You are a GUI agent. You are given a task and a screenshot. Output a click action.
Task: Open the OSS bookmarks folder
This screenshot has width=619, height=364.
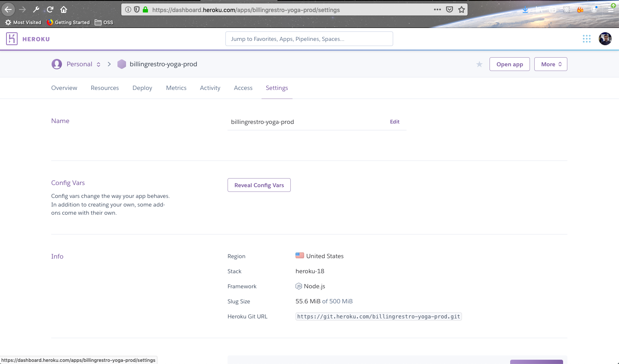pyautogui.click(x=104, y=22)
